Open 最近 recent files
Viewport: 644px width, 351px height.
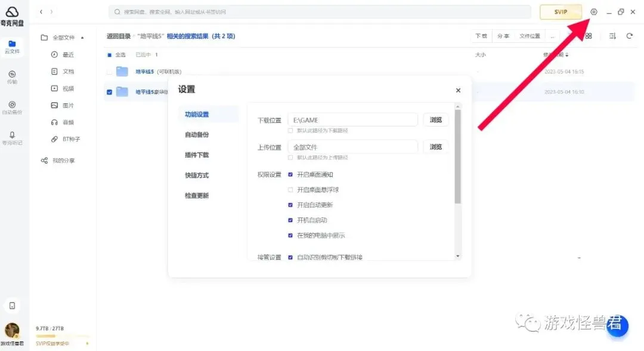pos(63,55)
